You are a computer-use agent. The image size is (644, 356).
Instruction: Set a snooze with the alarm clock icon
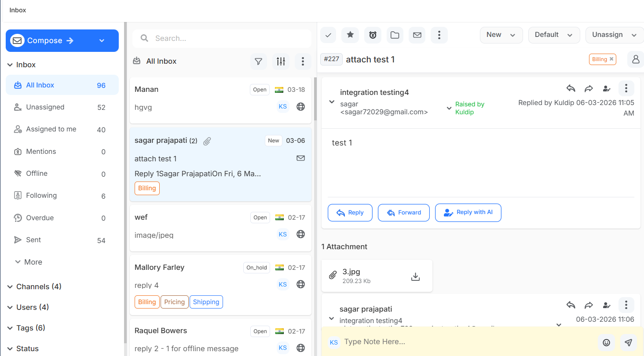point(373,35)
